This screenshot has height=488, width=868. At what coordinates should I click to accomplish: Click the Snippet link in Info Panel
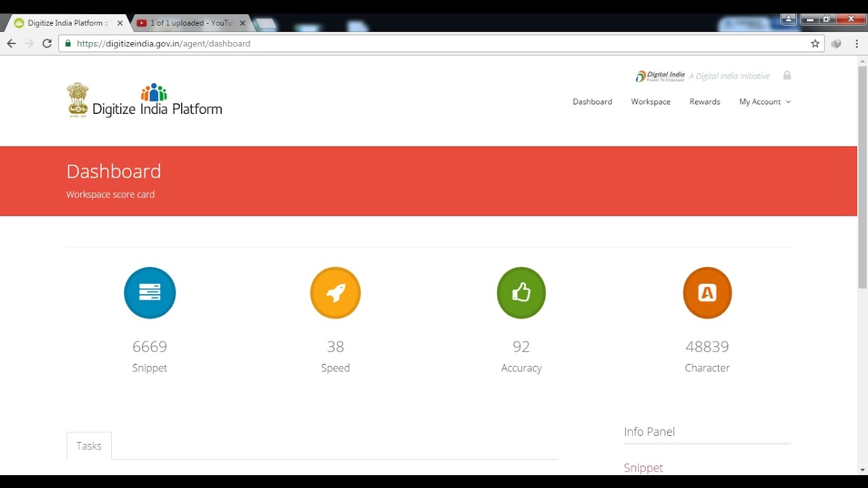point(644,468)
